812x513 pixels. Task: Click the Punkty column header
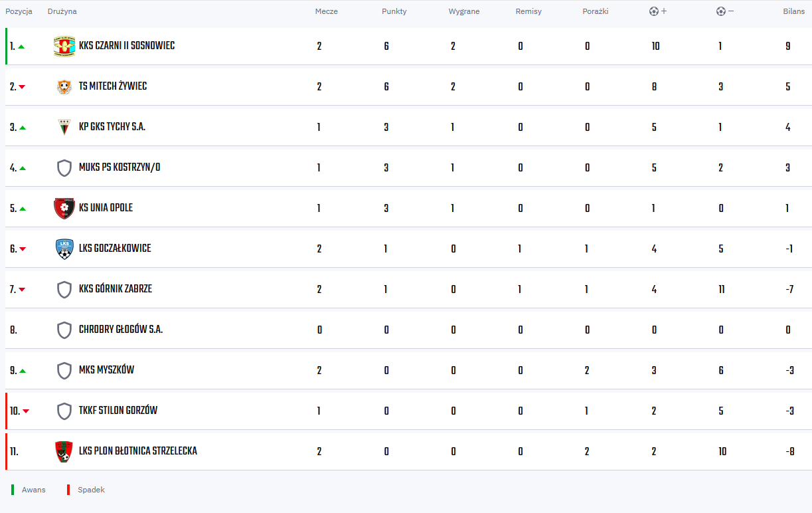(394, 11)
